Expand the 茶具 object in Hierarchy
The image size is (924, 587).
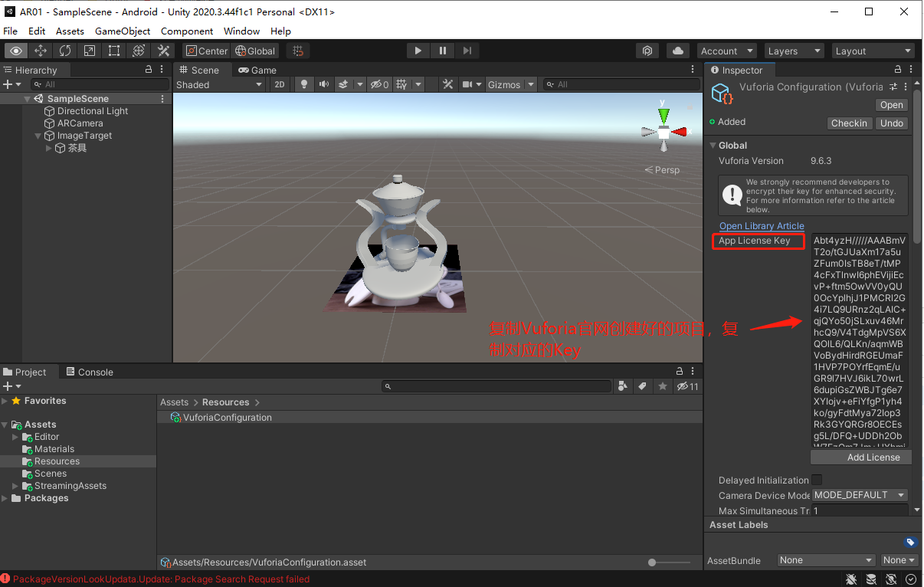[49, 148]
